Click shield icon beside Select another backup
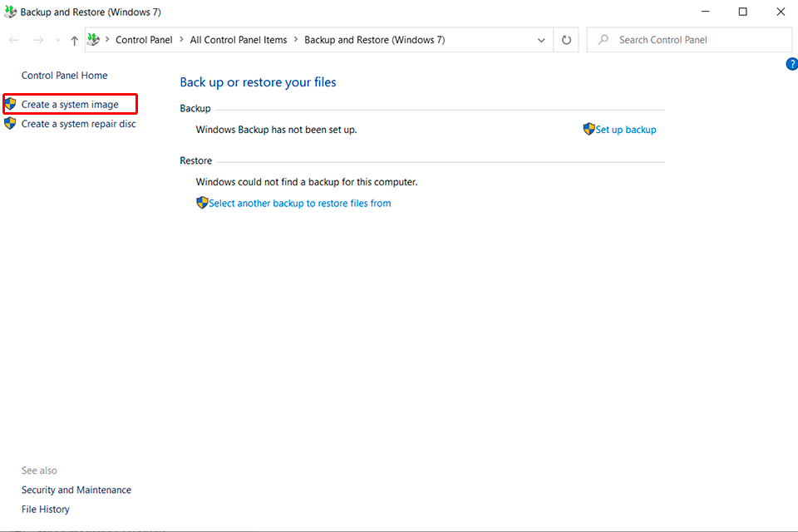Screen dimensions: 798x532 (x=202, y=203)
